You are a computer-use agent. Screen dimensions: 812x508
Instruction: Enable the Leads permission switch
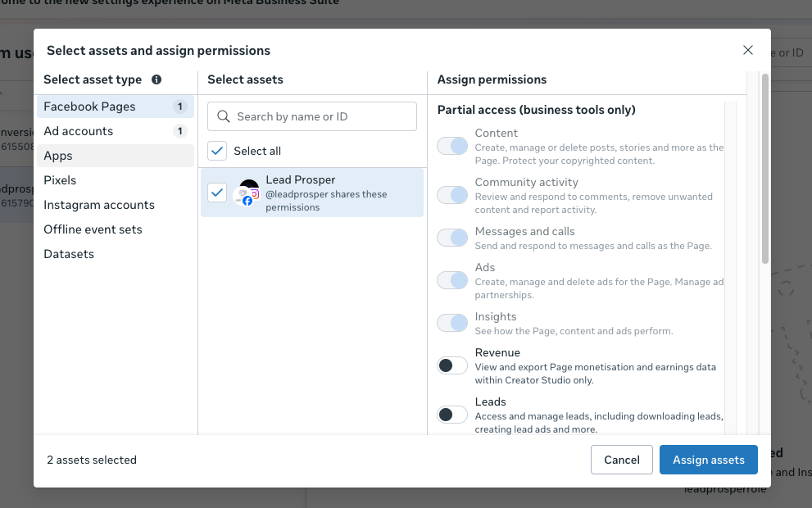452,415
